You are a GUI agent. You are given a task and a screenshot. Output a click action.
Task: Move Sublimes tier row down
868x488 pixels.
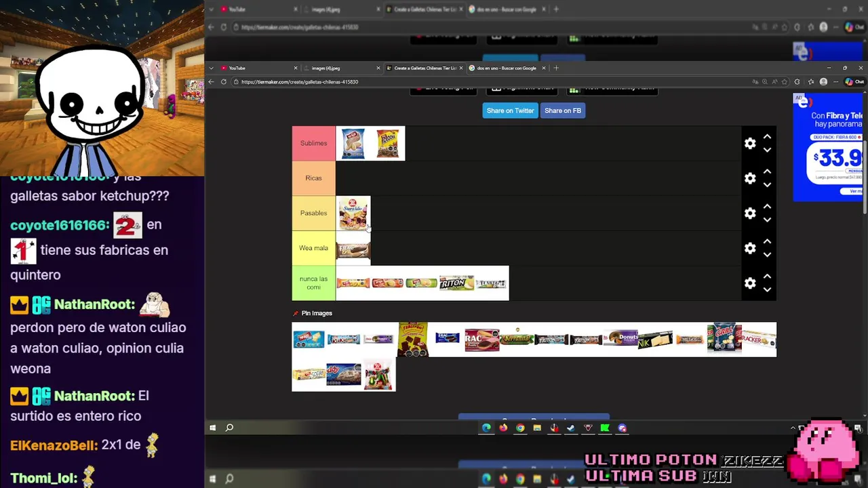(767, 150)
